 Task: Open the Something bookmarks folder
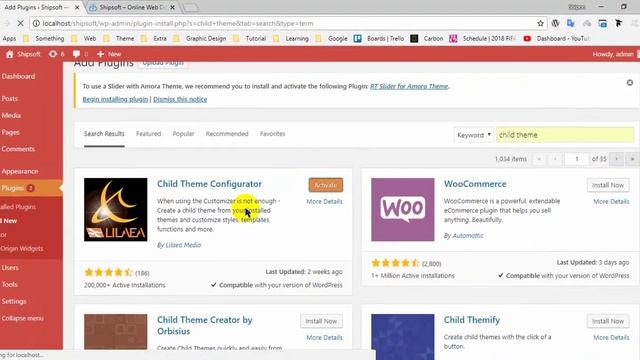coord(44,38)
